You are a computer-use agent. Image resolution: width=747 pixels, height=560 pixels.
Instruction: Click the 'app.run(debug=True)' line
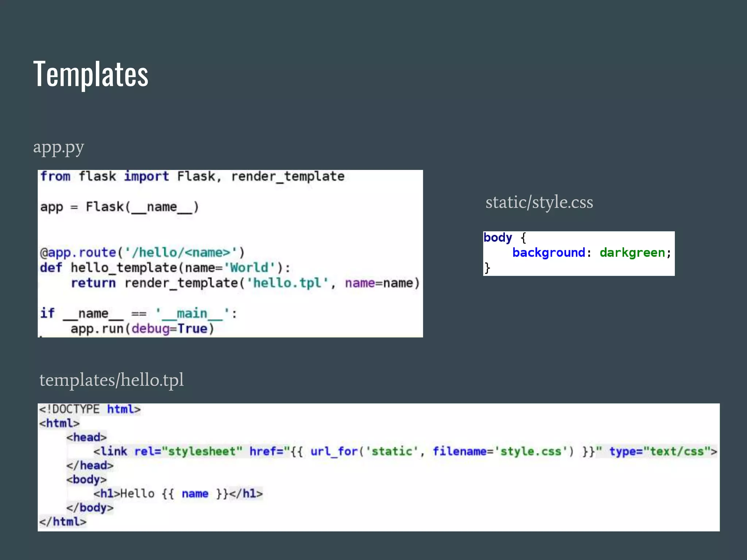[x=142, y=329]
